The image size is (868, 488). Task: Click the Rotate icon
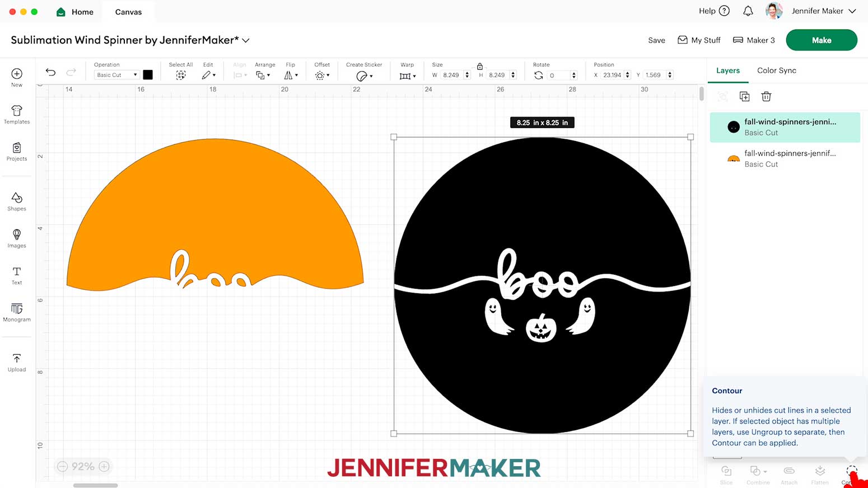pyautogui.click(x=539, y=75)
